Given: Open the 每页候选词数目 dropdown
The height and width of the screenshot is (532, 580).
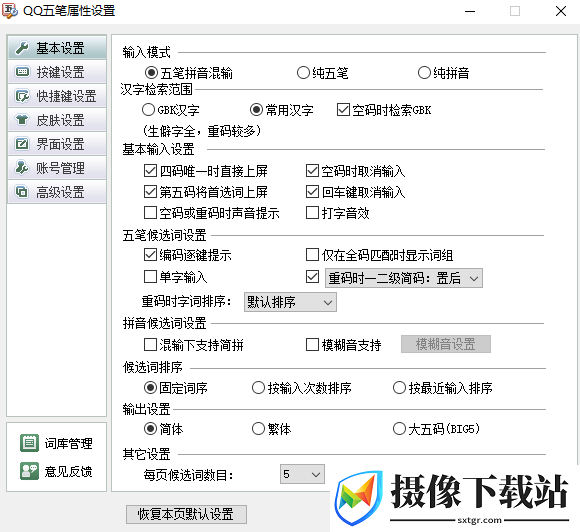Looking at the screenshot, I should pyautogui.click(x=302, y=474).
